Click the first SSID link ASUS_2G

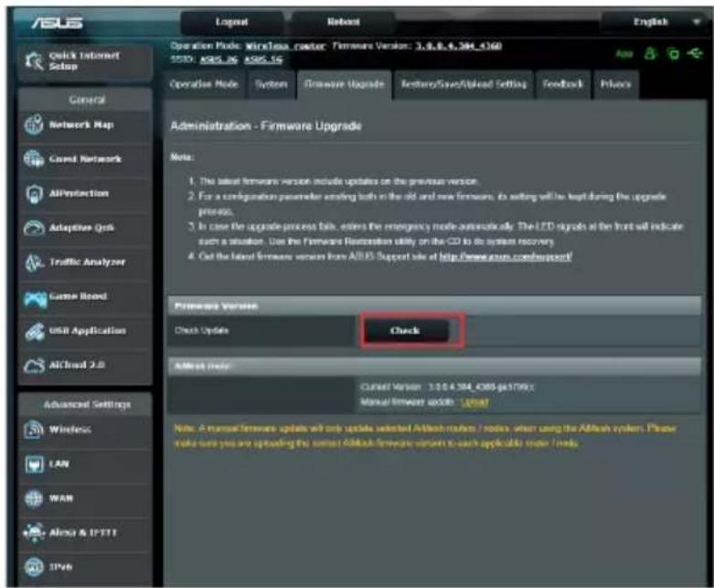(x=218, y=59)
